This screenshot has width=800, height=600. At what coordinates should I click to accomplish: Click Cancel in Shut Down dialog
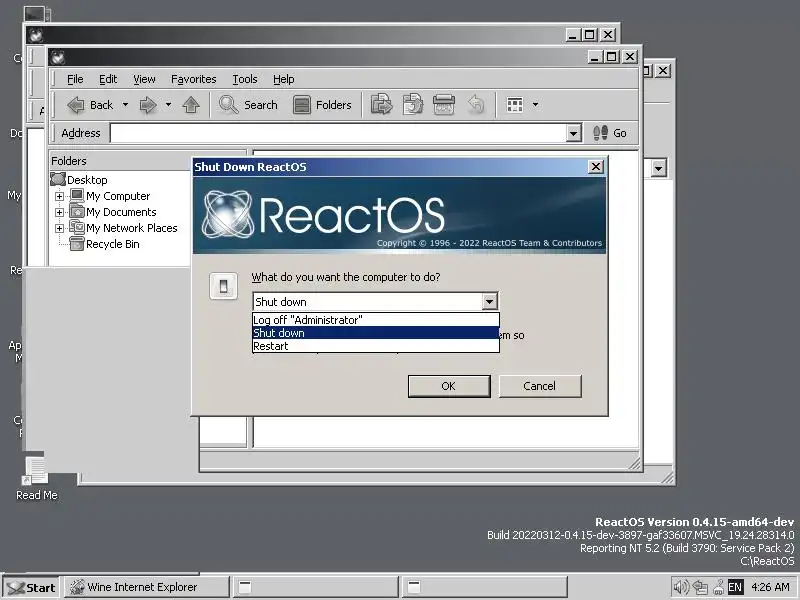point(540,386)
